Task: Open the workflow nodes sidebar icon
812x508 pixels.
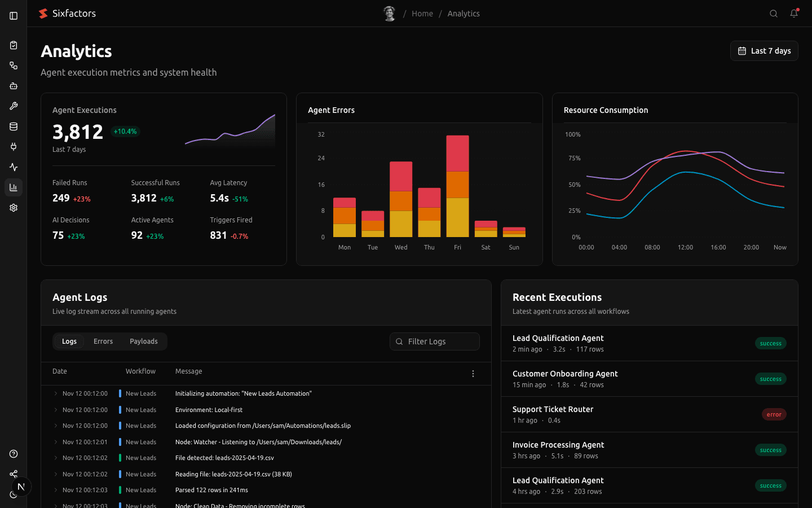Action: click(x=14, y=65)
